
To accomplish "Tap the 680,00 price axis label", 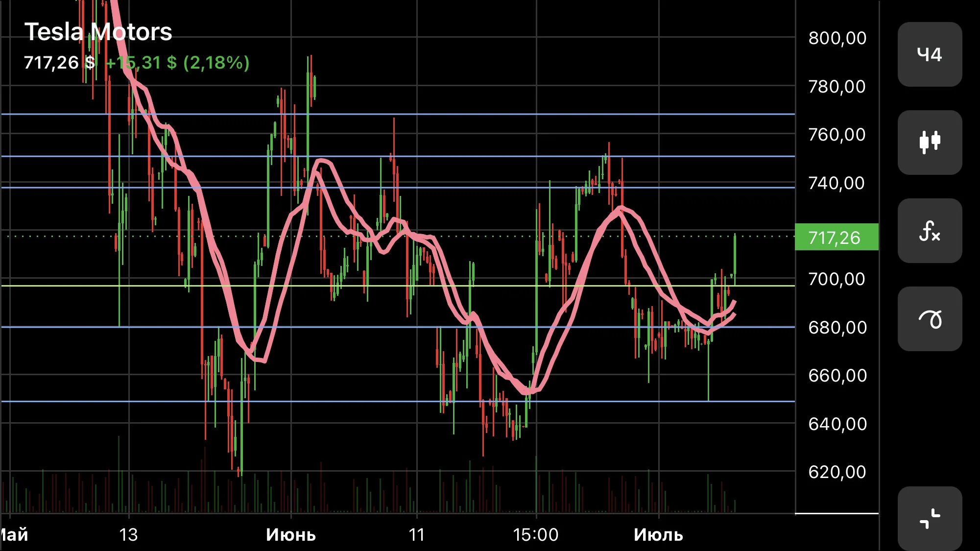I will [x=837, y=328].
